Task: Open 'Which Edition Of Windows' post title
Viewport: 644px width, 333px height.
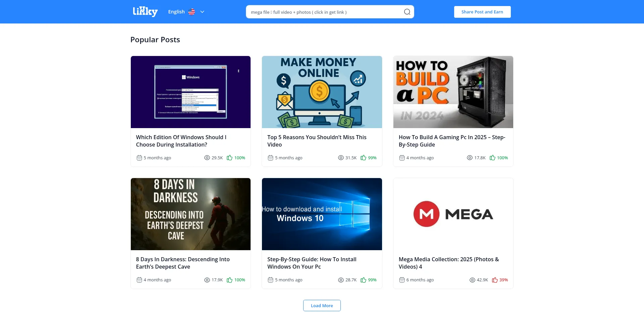Action: [181, 141]
